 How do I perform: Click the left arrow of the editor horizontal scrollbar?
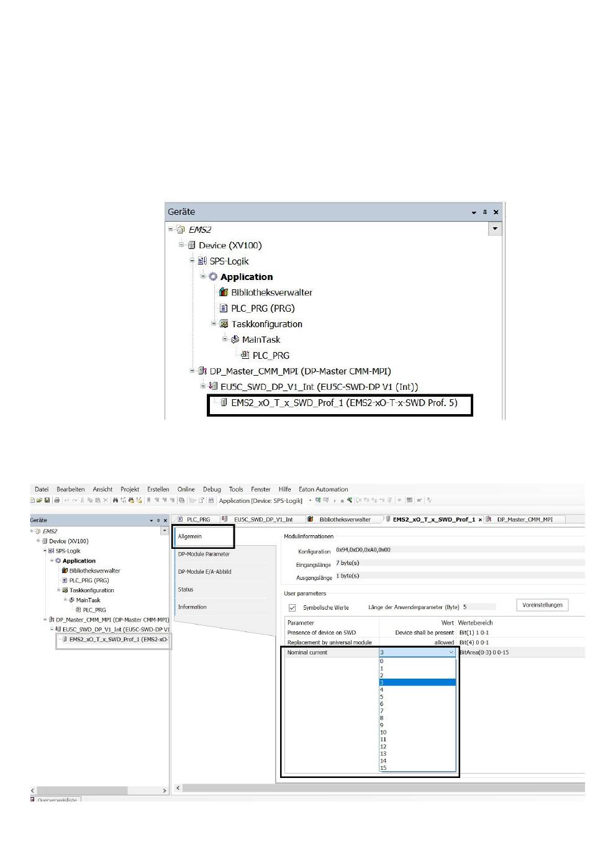click(178, 788)
